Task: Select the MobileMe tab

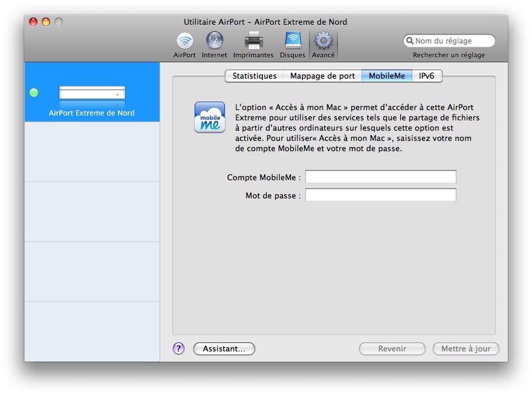Action: click(x=387, y=76)
